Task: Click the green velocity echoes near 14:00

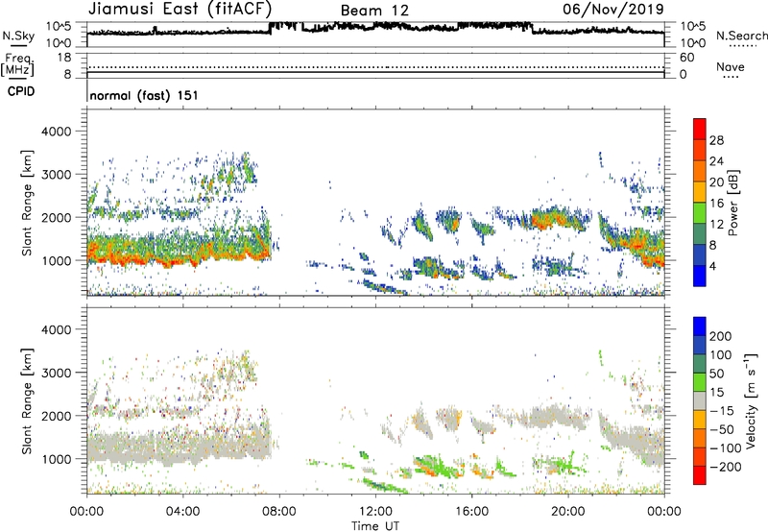Action: 436,466
